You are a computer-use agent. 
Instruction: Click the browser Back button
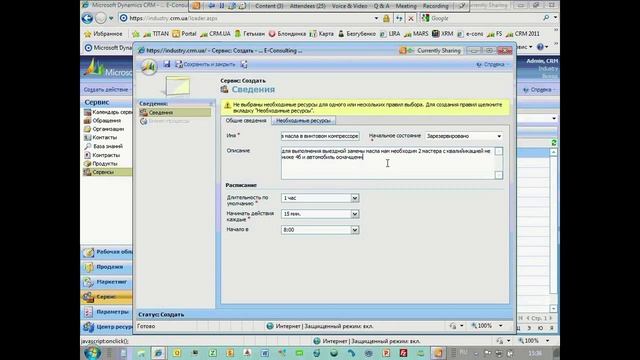[87, 18]
